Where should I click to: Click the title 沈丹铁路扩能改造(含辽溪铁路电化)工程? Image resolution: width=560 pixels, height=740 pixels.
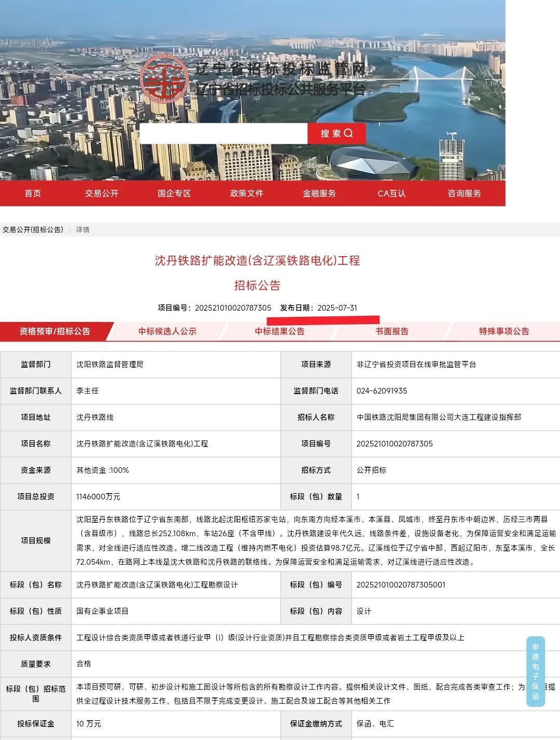(x=257, y=260)
